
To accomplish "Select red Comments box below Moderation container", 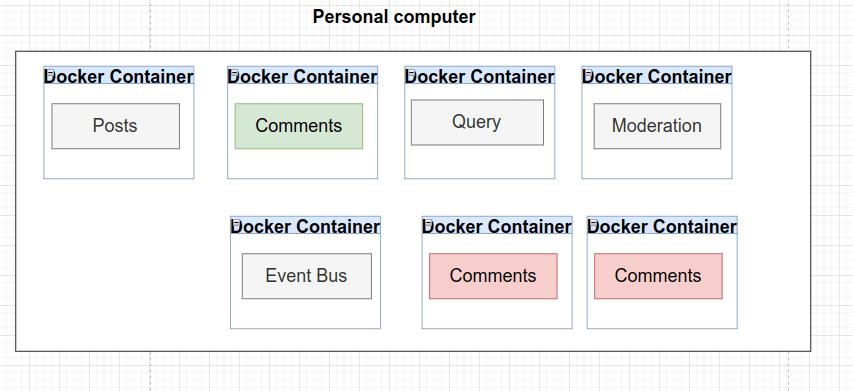I will point(658,276).
